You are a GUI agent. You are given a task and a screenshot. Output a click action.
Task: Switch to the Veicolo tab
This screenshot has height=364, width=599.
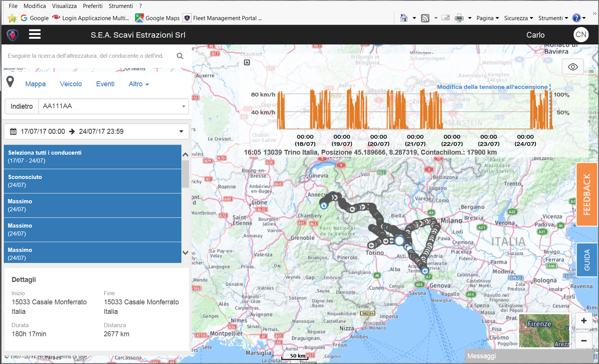coord(71,84)
